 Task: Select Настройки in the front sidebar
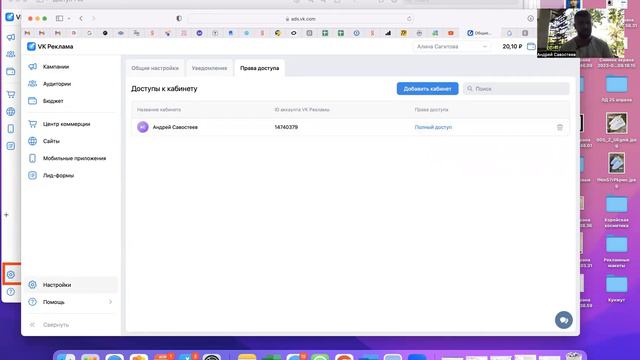click(x=71, y=284)
